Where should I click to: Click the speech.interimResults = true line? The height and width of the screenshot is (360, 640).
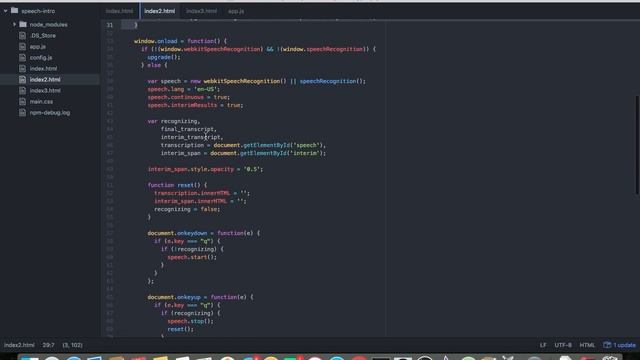[195, 105]
